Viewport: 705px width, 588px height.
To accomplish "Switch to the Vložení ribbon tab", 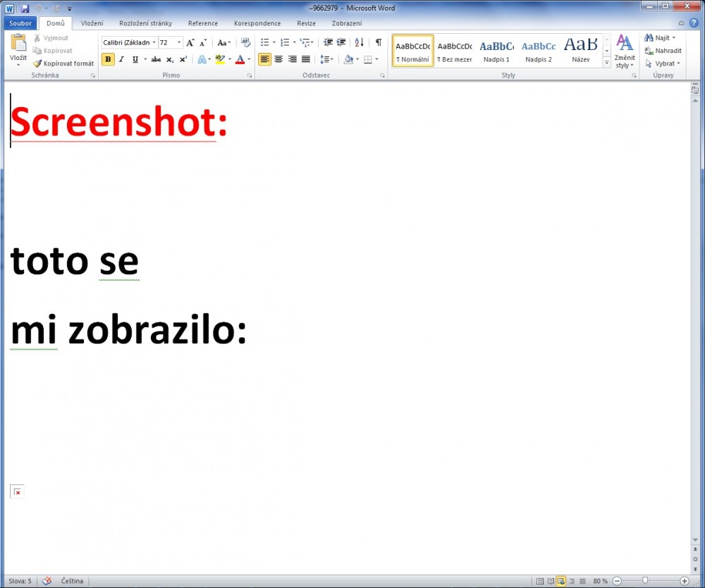I will point(92,23).
